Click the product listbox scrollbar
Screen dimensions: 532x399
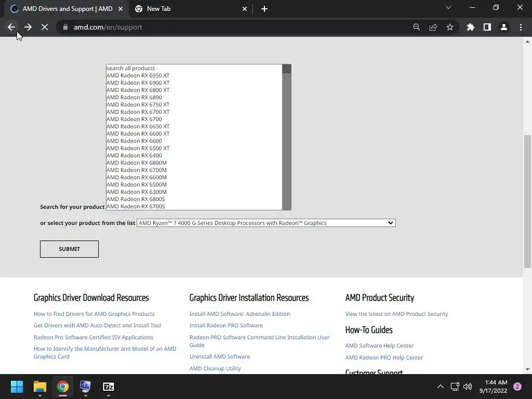pos(287,137)
